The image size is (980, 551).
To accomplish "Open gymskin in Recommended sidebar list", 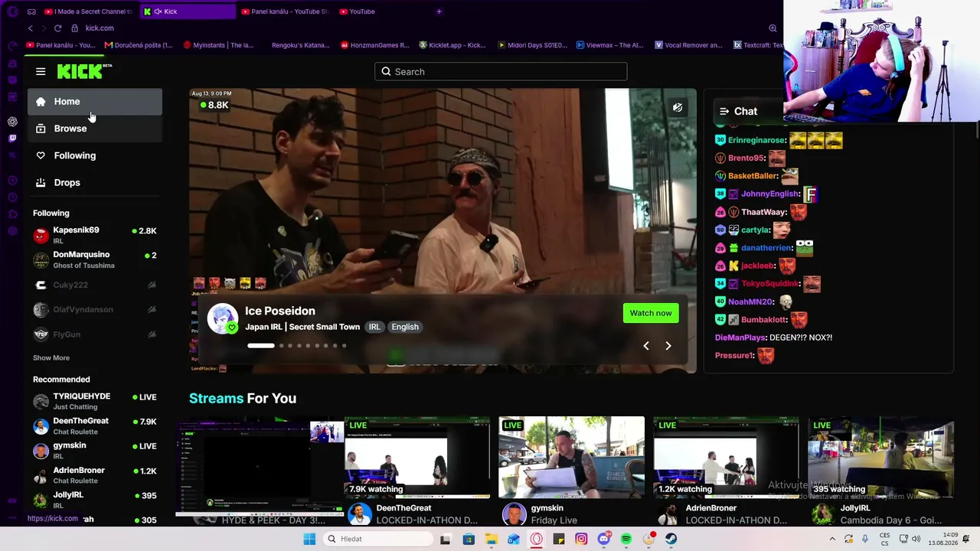I will [x=95, y=450].
